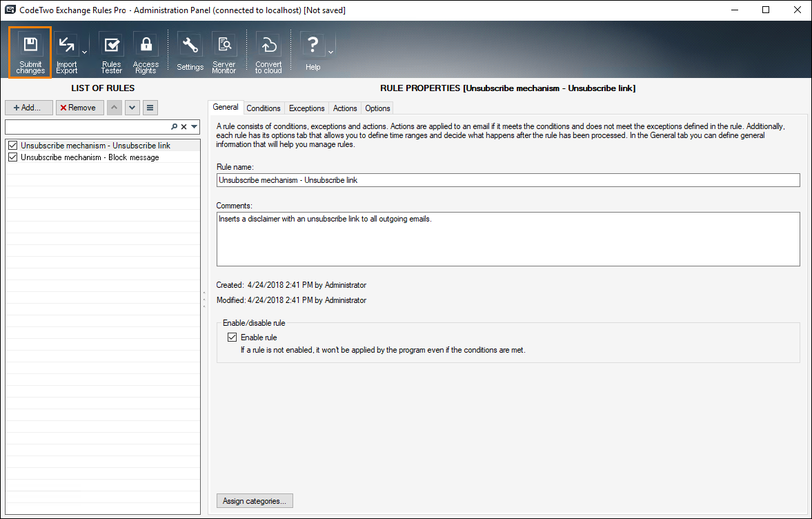The height and width of the screenshot is (519, 812).
Task: Uncheck the Unsubscribe link rule checkbox
Action: pos(13,146)
